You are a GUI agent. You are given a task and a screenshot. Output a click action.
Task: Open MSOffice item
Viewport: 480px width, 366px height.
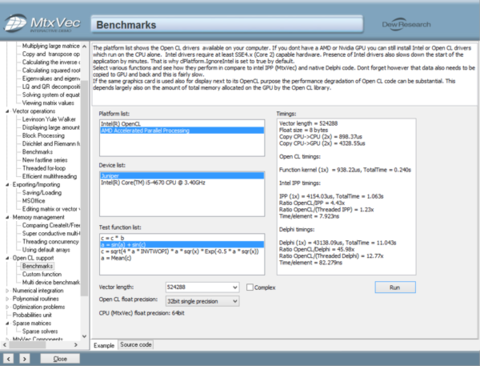(x=33, y=201)
